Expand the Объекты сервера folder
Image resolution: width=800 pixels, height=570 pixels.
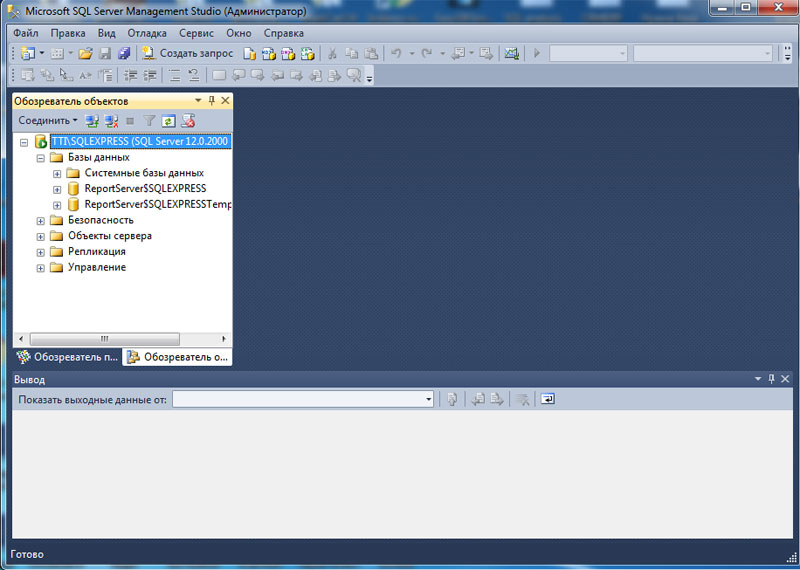click(x=40, y=237)
